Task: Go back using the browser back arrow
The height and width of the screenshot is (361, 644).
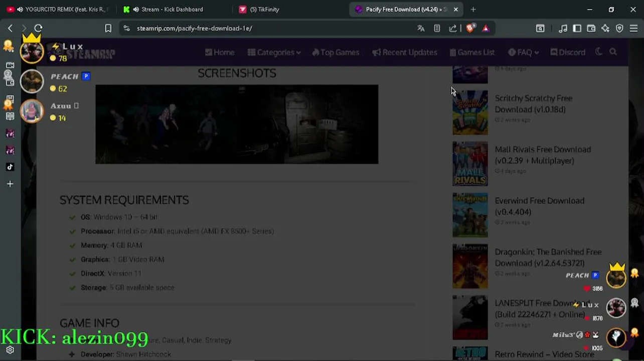Action: 10,28
